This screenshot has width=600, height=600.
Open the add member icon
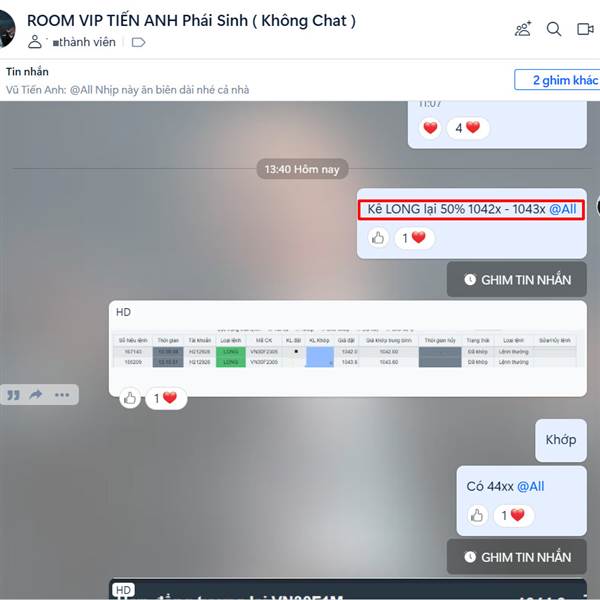pyautogui.click(x=523, y=29)
